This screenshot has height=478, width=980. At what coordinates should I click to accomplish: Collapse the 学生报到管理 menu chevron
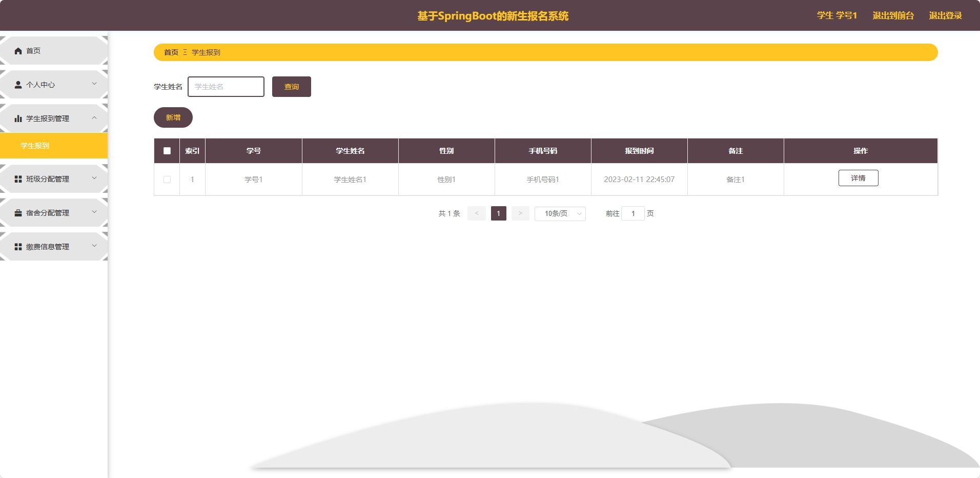(x=94, y=117)
